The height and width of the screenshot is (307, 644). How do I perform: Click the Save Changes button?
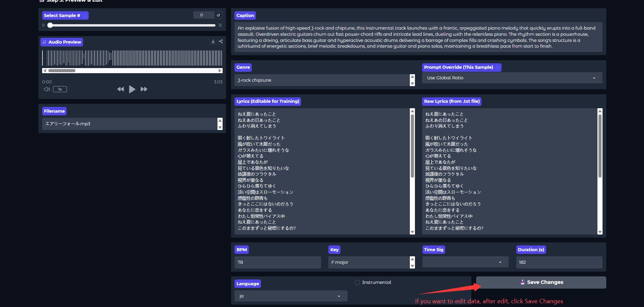(541, 282)
